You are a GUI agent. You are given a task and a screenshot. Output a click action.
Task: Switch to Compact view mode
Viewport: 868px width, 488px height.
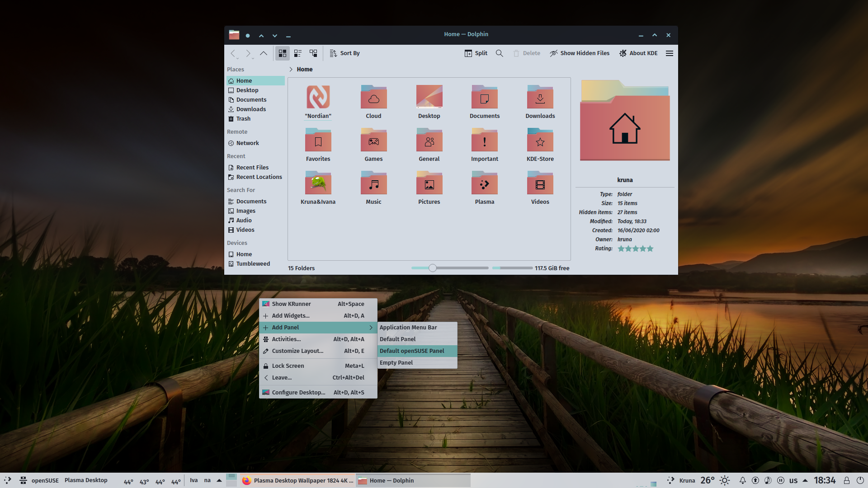(298, 53)
